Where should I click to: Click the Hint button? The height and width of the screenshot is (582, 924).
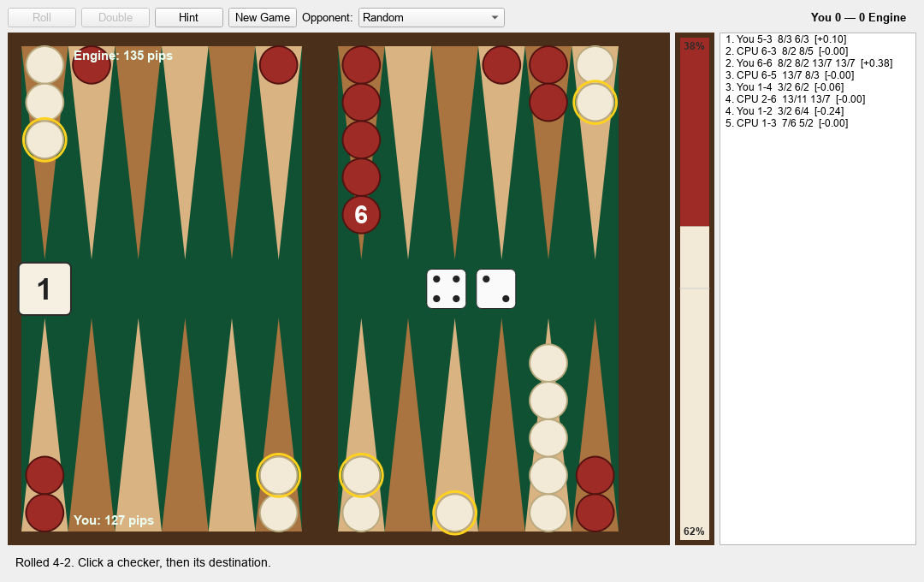(x=188, y=18)
